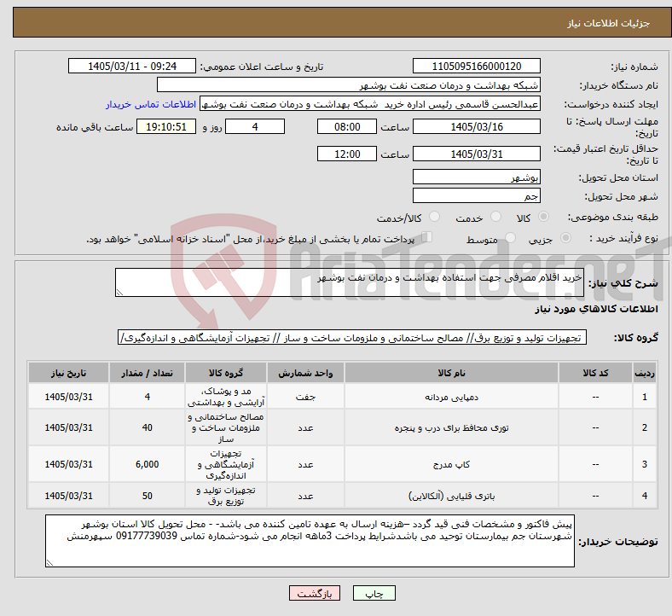The image size is (672, 616).
Task: Click the گروه کالا field
Action: 352,337
